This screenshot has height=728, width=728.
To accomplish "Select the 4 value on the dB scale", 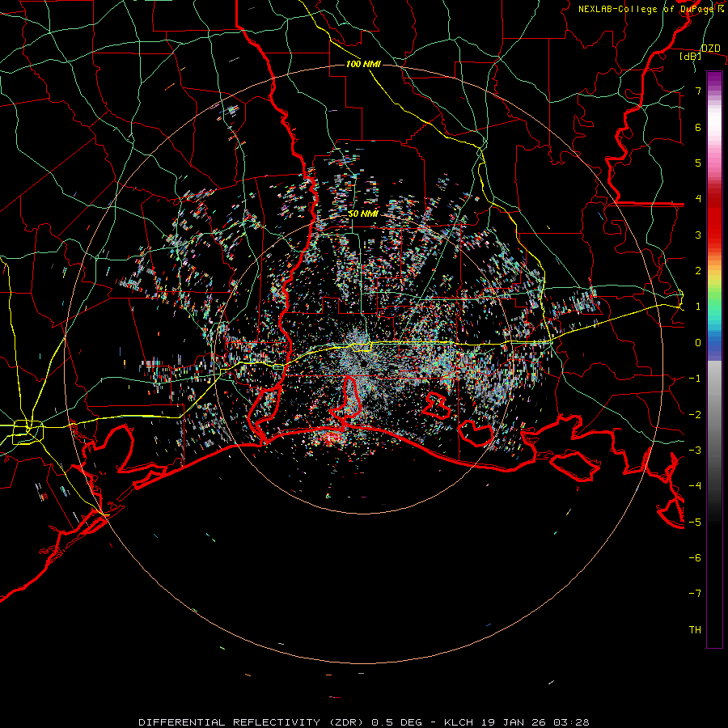I will (698, 199).
